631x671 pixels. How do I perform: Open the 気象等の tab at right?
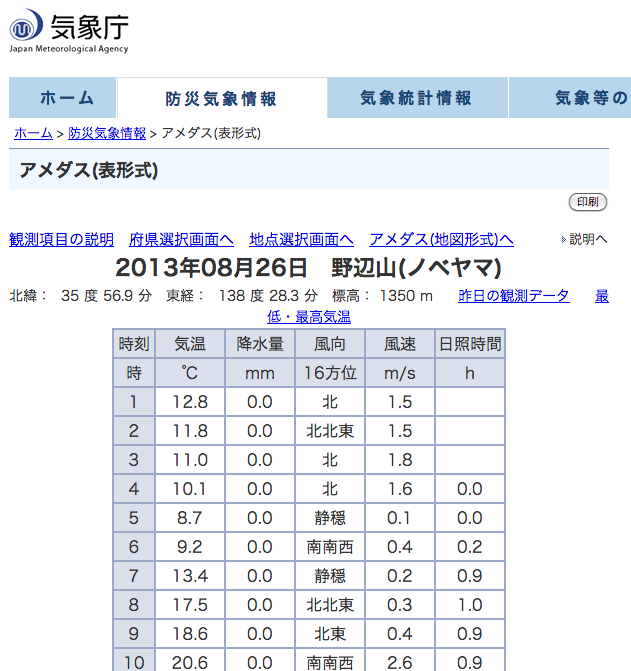coord(570,98)
